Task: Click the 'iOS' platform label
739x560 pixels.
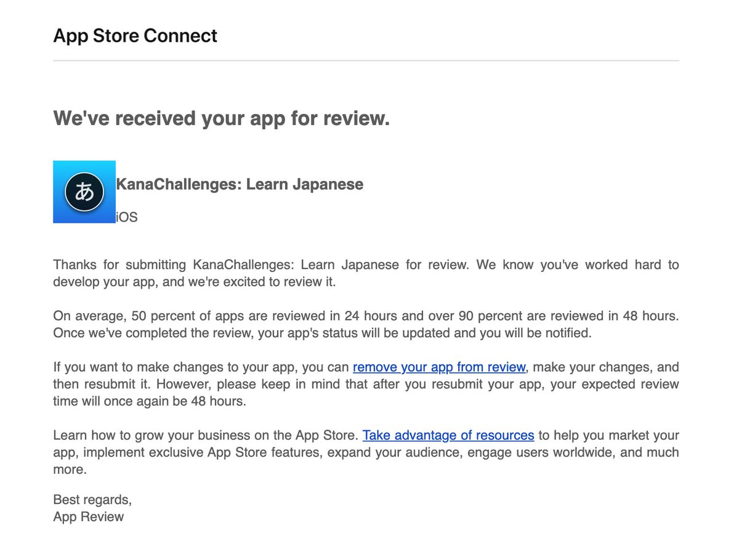Action: (x=127, y=217)
